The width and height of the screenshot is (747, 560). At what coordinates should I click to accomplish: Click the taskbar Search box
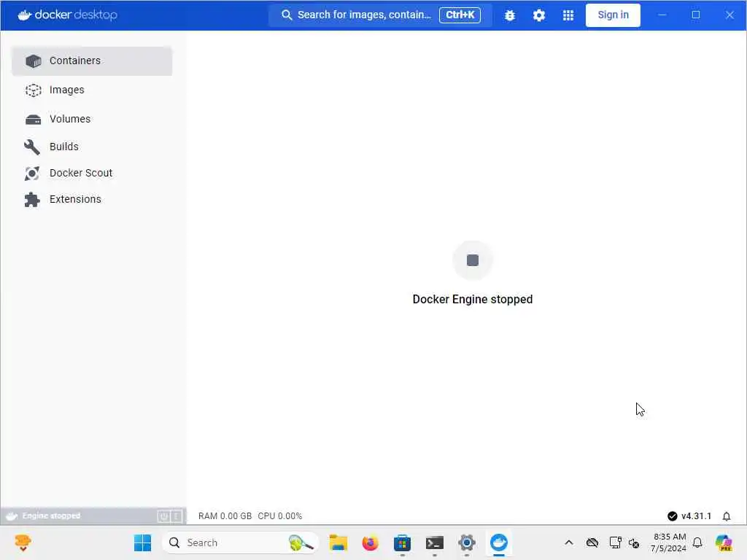tap(241, 542)
